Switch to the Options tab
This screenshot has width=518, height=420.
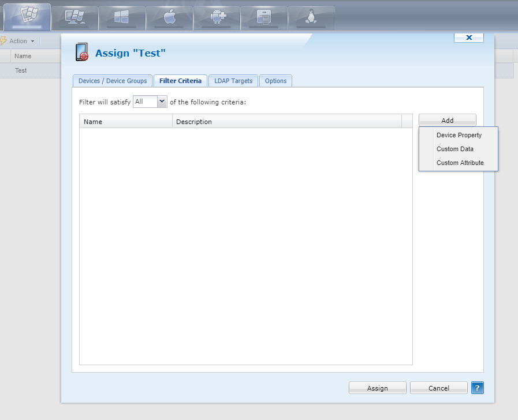[x=275, y=81]
